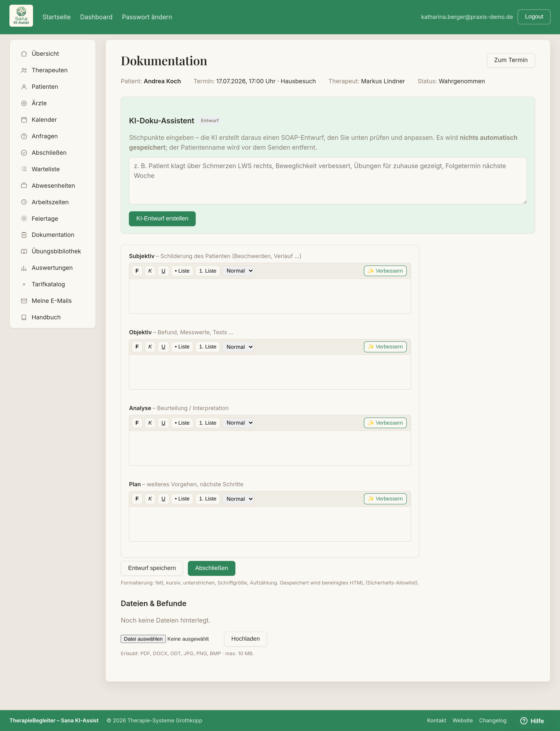560x731 pixels.
Task: Insert numbered 1. Liste in Objektiv editor
Action: pos(208,347)
